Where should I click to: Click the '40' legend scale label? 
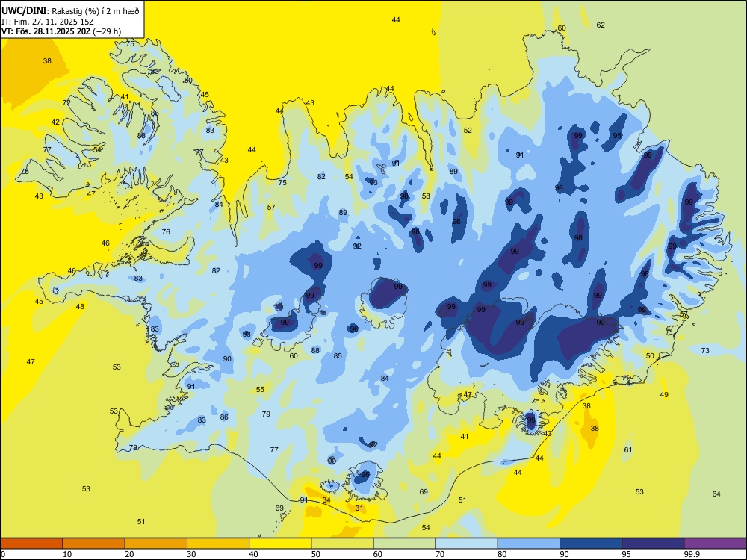click(x=254, y=554)
